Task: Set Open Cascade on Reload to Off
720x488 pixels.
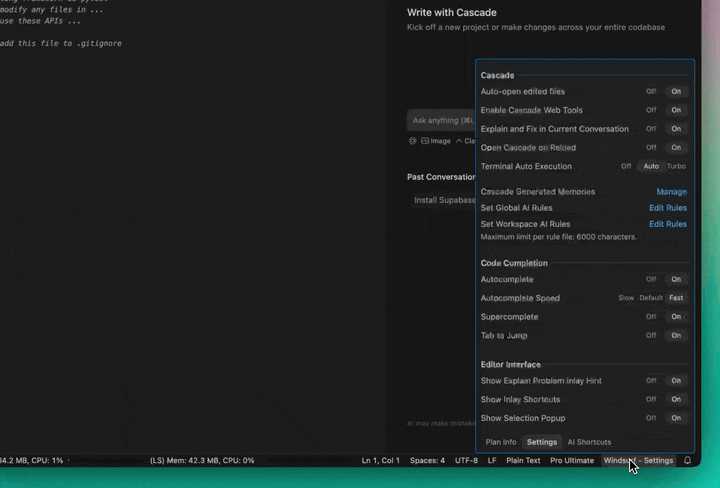Action: [651, 148]
